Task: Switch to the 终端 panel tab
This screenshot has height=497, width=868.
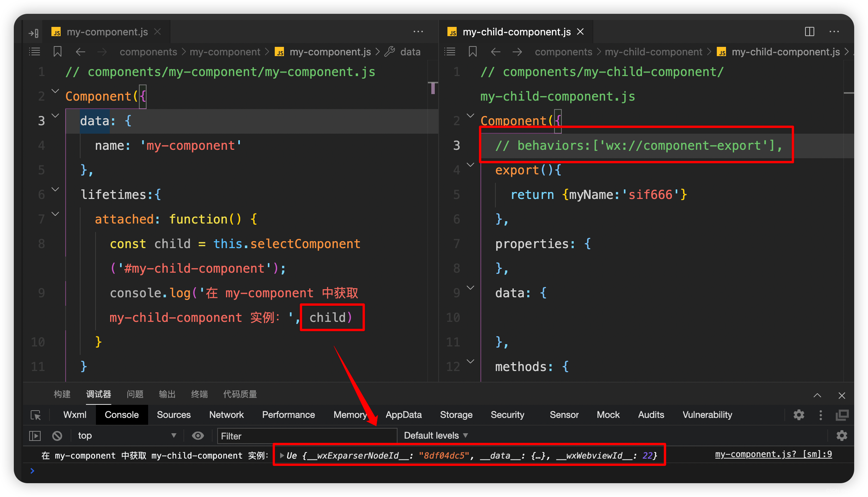Action: coord(200,394)
